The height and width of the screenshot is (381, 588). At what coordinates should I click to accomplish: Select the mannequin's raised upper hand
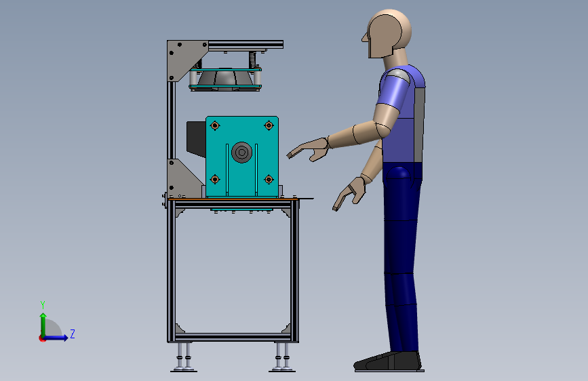pyautogui.click(x=309, y=149)
